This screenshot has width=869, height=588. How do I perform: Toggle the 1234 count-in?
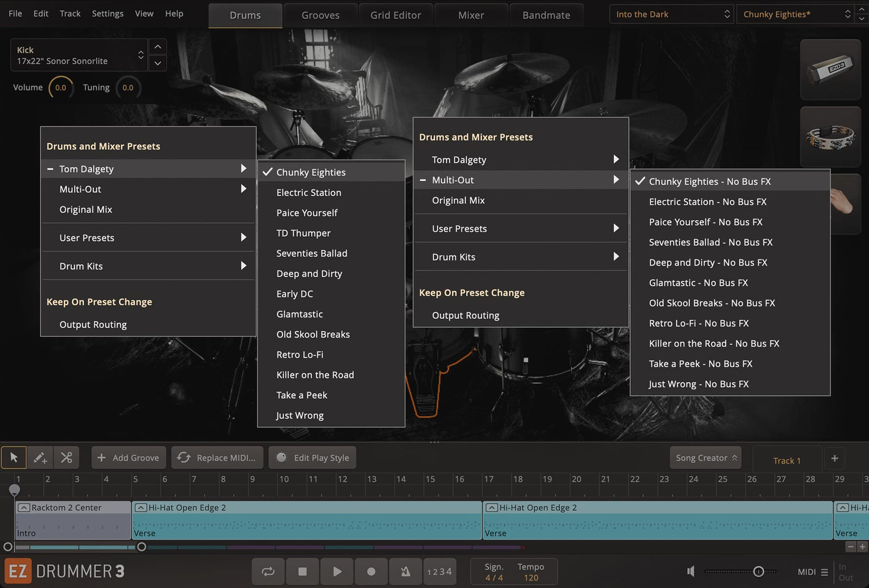(x=439, y=571)
